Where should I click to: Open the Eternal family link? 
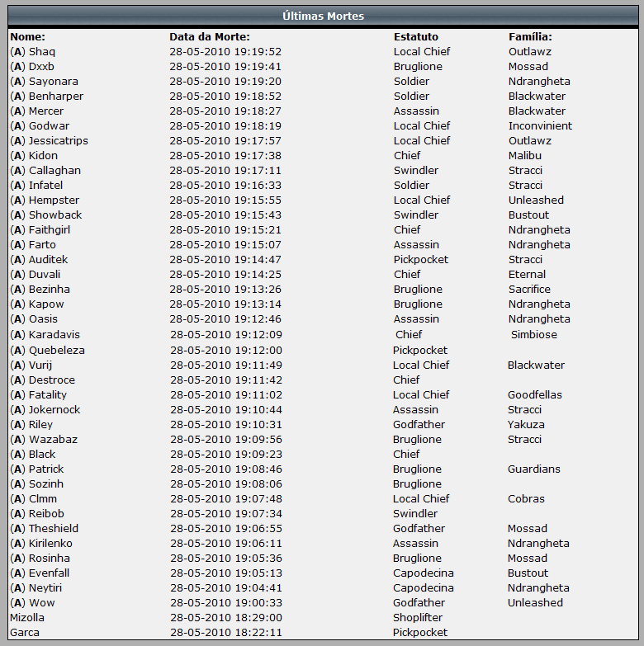[x=527, y=275]
